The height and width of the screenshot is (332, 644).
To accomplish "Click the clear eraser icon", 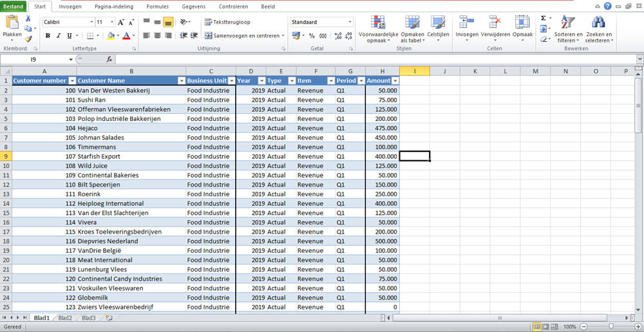I will tap(544, 39).
